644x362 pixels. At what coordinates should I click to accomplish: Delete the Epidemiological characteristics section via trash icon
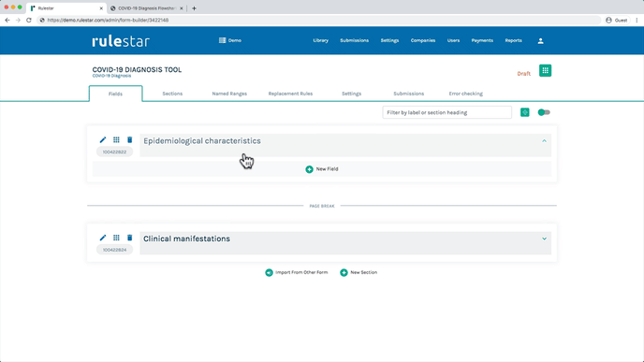[x=129, y=140]
